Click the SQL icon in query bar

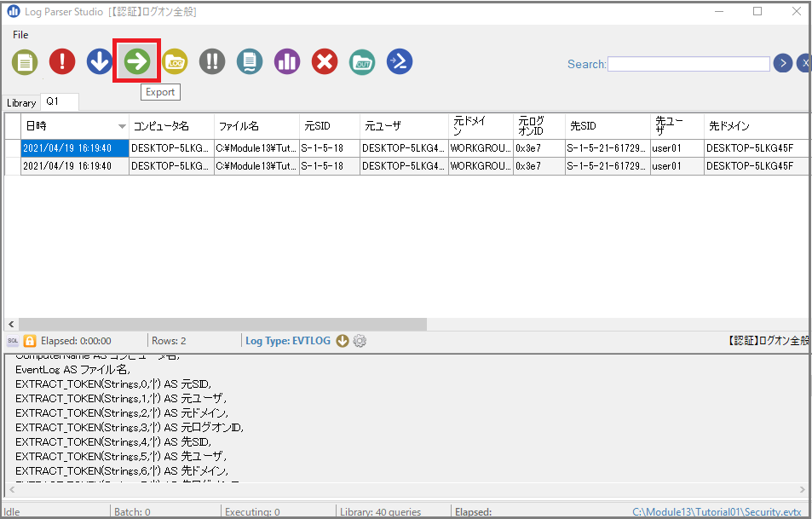click(x=13, y=341)
